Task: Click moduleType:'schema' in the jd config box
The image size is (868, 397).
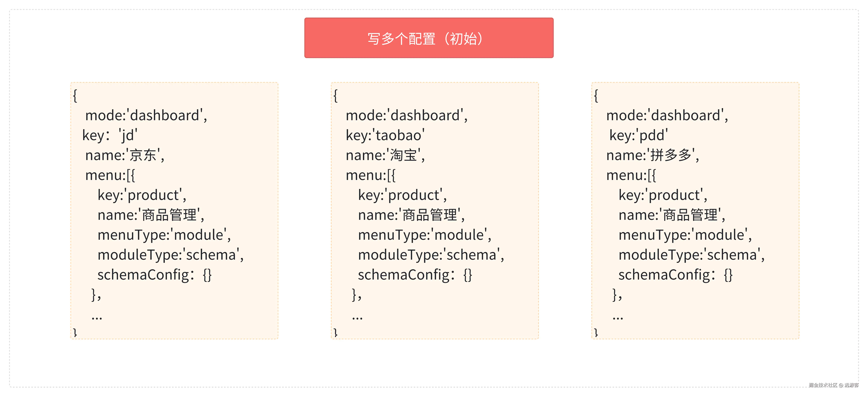Action: click(x=171, y=254)
